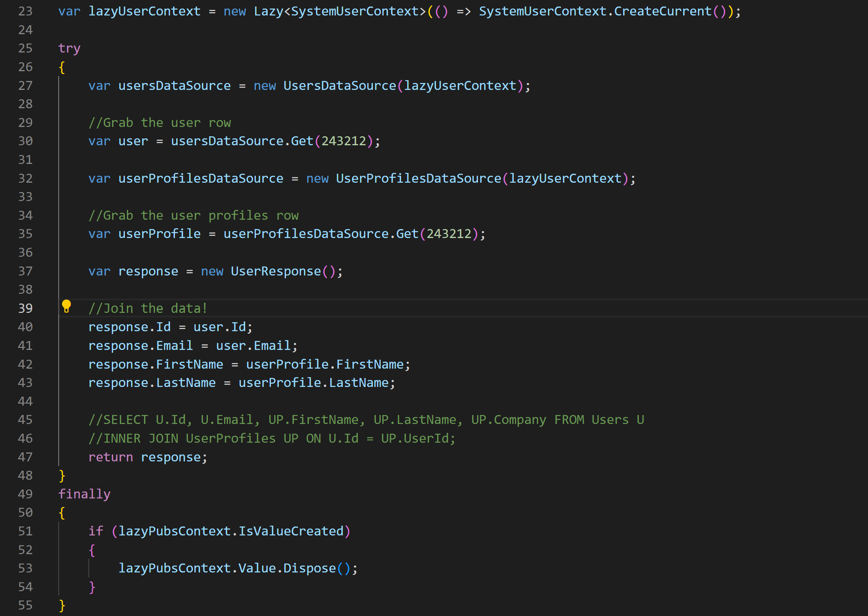868x616 pixels.
Task: Click the '//INNER JOIN UserProfiles' comment line
Action: [x=272, y=439]
